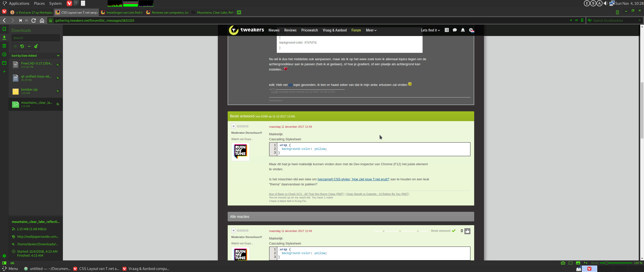Viewport: 644px width, 272px height.
Task: Open the Bookmarks side panel
Action: [x=4, y=29]
